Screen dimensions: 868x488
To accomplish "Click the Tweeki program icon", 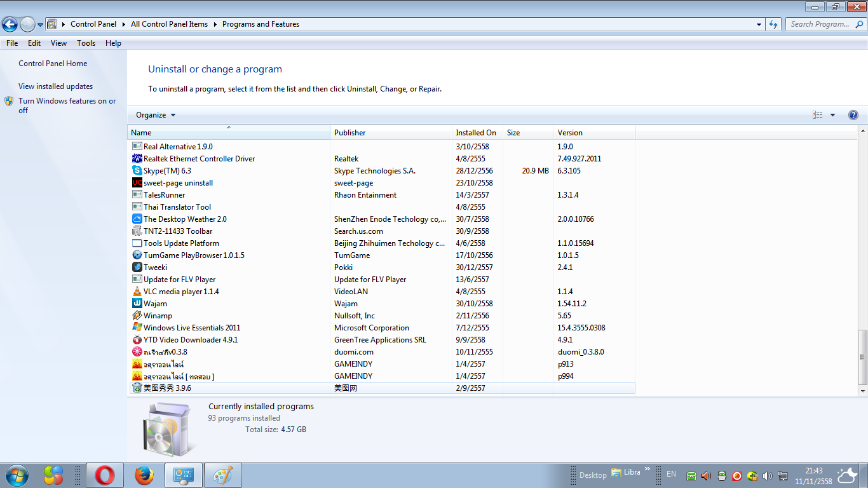I will coord(137,268).
